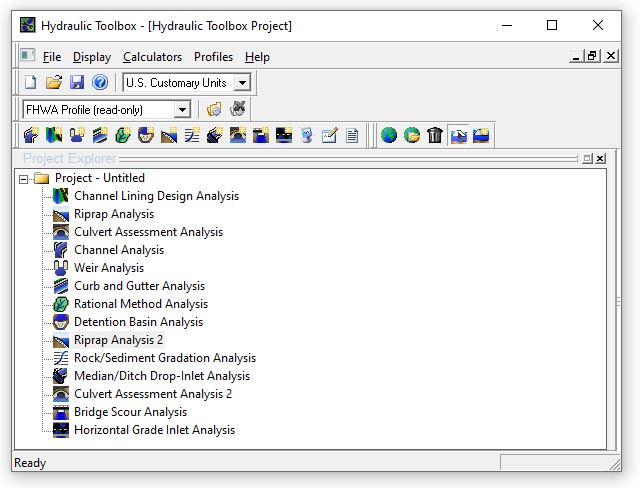The image size is (640, 488).
Task: Add a new Riprap calculator
Action: click(169, 135)
